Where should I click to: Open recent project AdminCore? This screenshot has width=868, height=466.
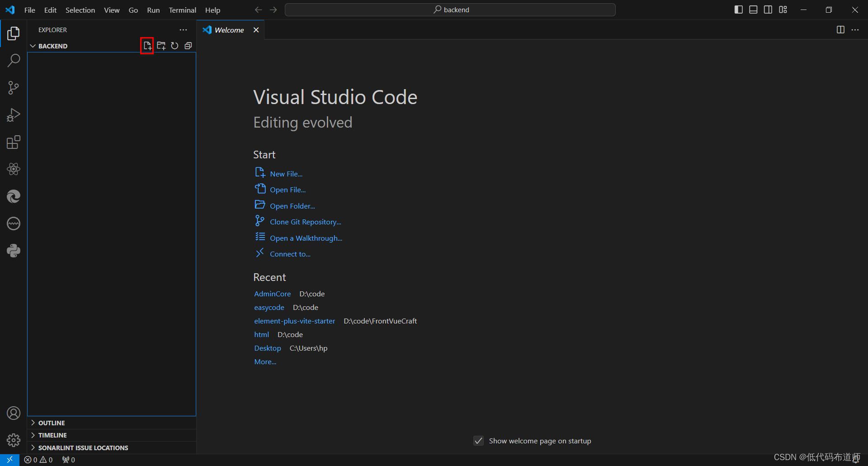(x=273, y=294)
